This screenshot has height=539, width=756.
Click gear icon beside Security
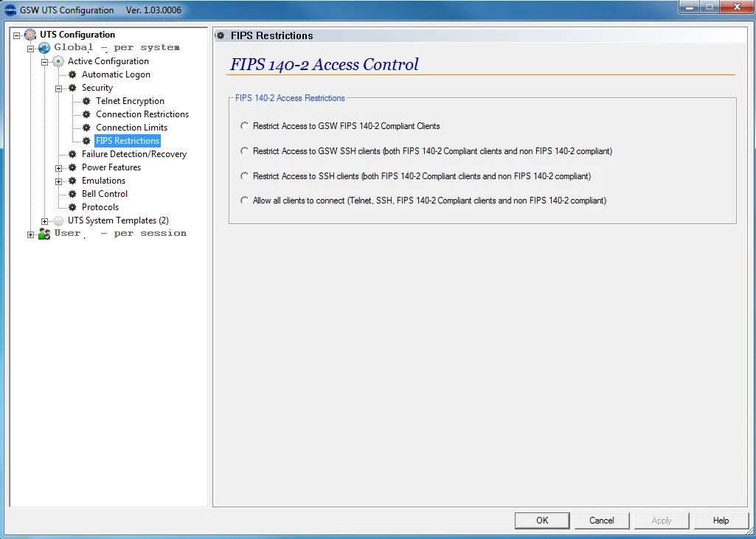72,88
